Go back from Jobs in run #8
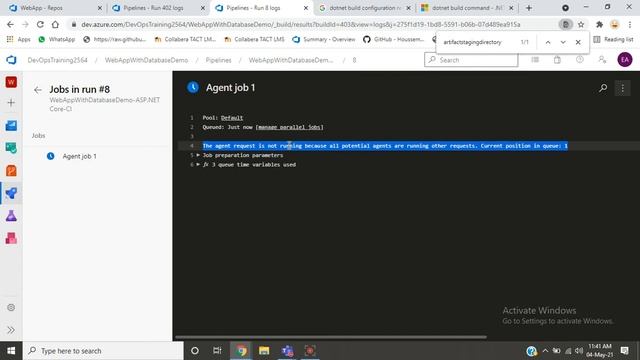The height and width of the screenshot is (360, 640). tap(38, 90)
